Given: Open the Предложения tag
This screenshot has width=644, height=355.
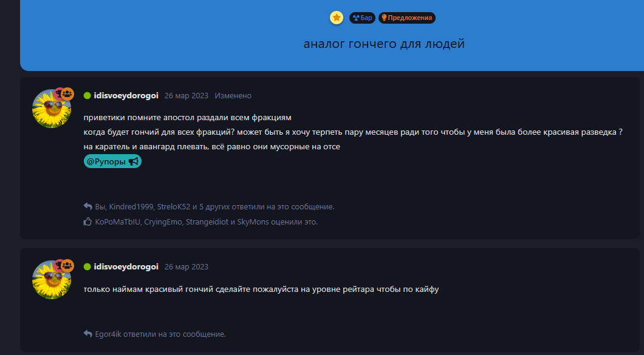Looking at the screenshot, I should (x=406, y=18).
